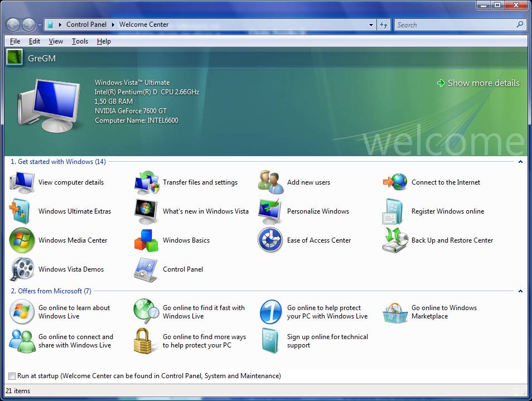This screenshot has width=532, height=401.
Task: Click Control Panel in the address breadcrumb
Action: [86, 25]
